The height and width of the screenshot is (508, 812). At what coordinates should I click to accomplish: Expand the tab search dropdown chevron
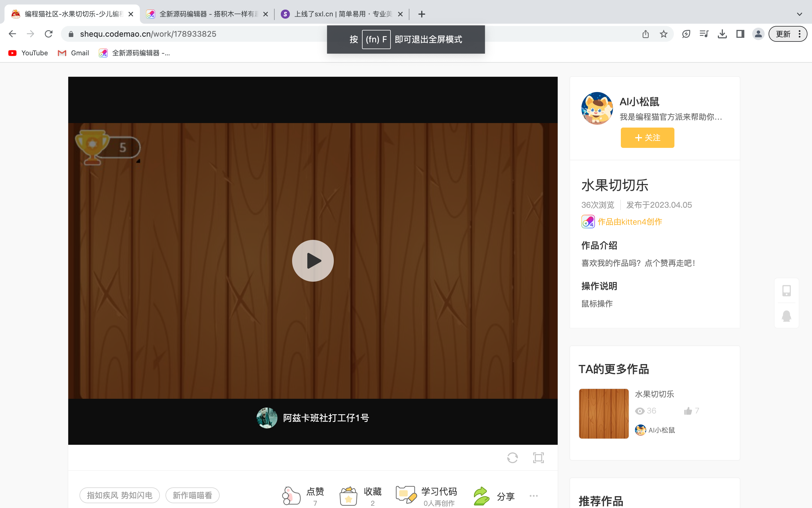pyautogui.click(x=800, y=14)
